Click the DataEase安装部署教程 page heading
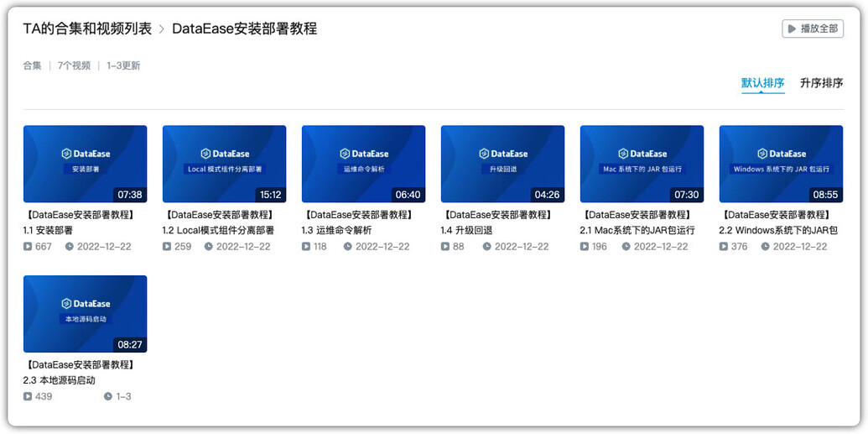The width and height of the screenshot is (868, 434). click(245, 29)
